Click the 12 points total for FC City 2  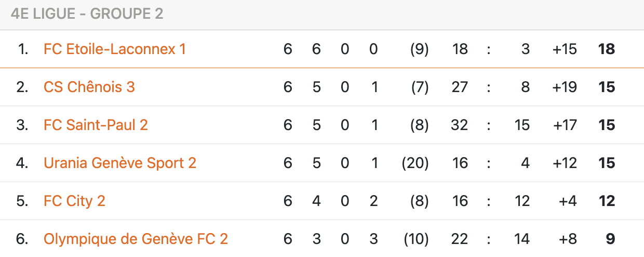pos(606,201)
